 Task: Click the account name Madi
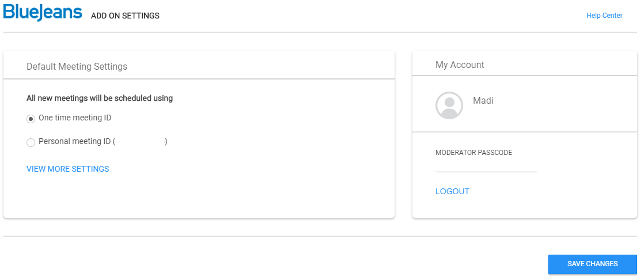(x=483, y=100)
